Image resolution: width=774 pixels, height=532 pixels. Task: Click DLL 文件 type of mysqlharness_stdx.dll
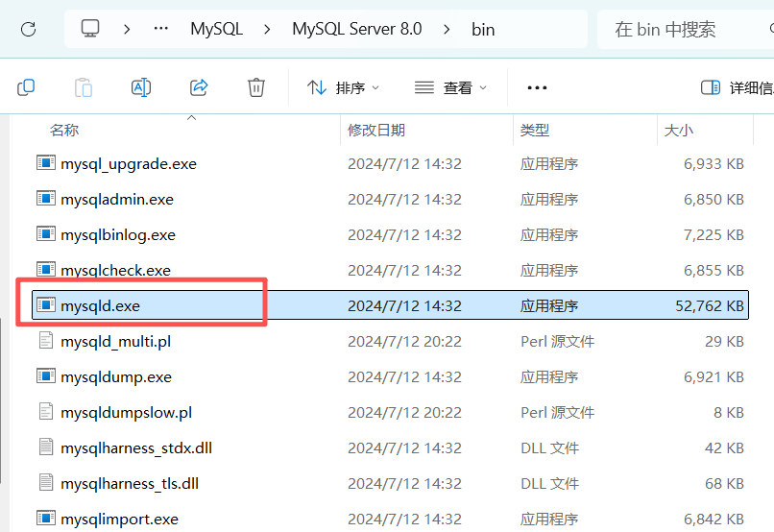point(549,448)
